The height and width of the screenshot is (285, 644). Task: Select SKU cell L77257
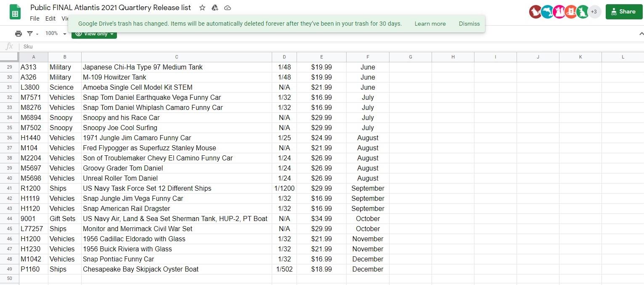pyautogui.click(x=34, y=229)
